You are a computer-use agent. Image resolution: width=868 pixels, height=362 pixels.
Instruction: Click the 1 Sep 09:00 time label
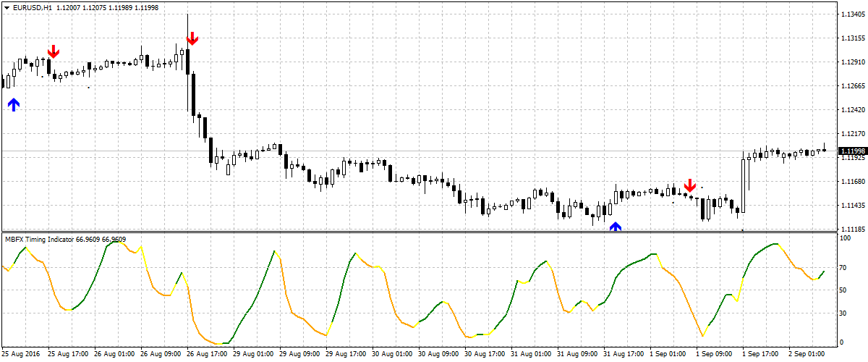point(715,355)
